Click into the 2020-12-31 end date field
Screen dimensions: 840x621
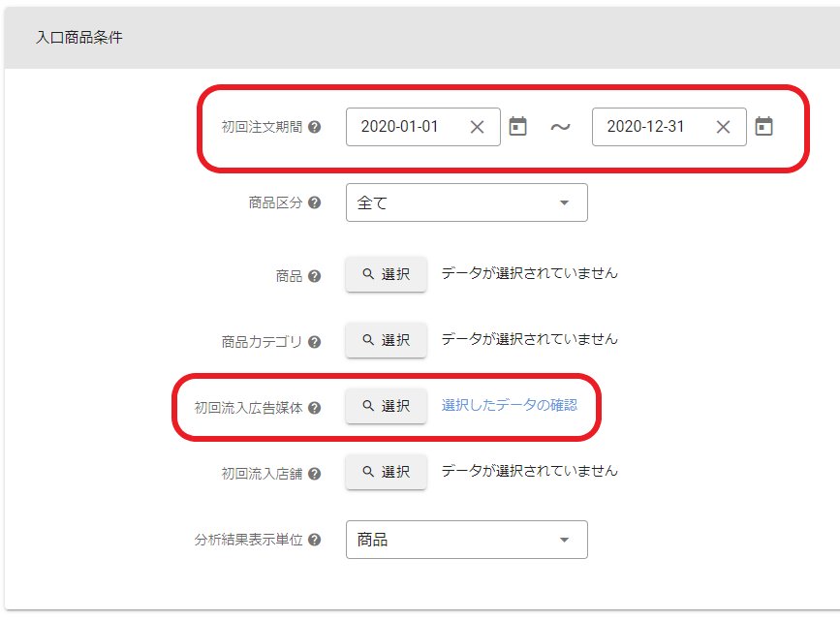pyautogui.click(x=649, y=127)
